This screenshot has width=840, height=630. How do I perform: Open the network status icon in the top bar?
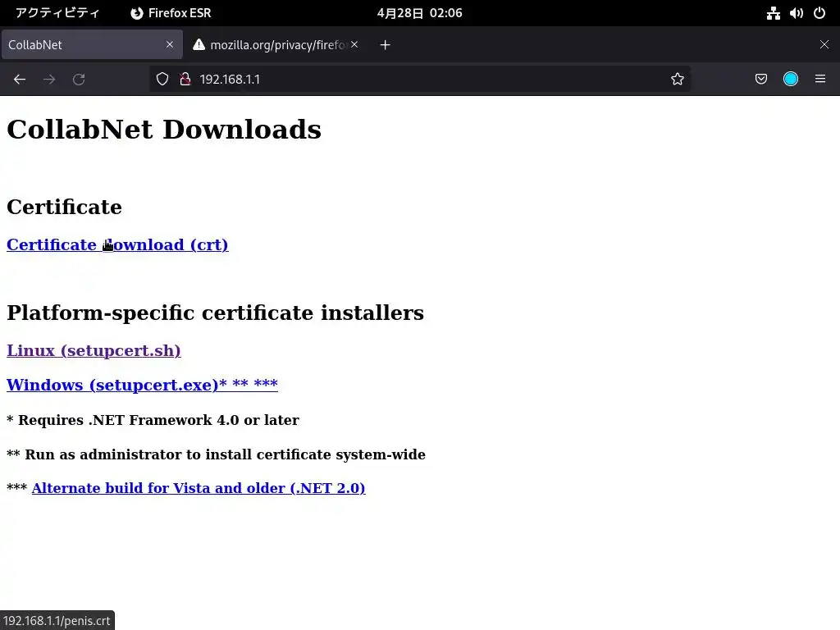pos(773,13)
